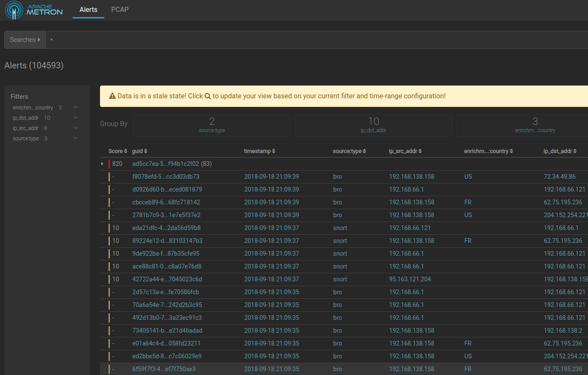Sort by Score column
This screenshot has height=375, width=588.
(118, 151)
